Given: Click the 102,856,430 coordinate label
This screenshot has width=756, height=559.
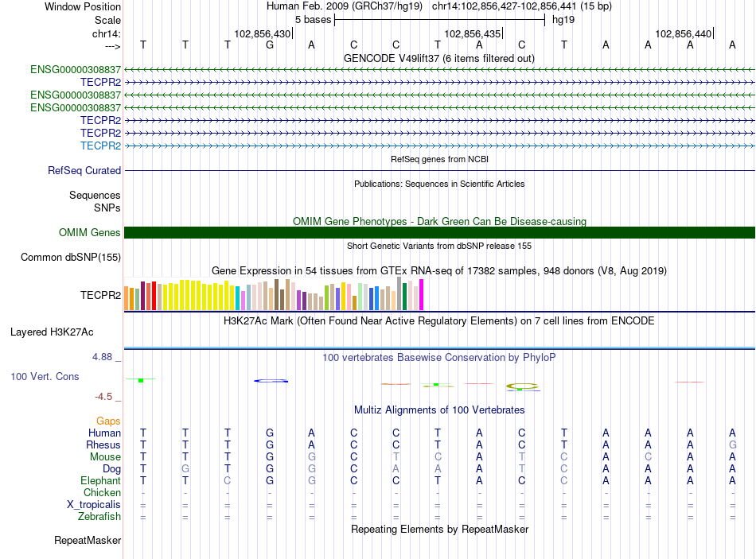Looking at the screenshot, I should pos(263,33).
